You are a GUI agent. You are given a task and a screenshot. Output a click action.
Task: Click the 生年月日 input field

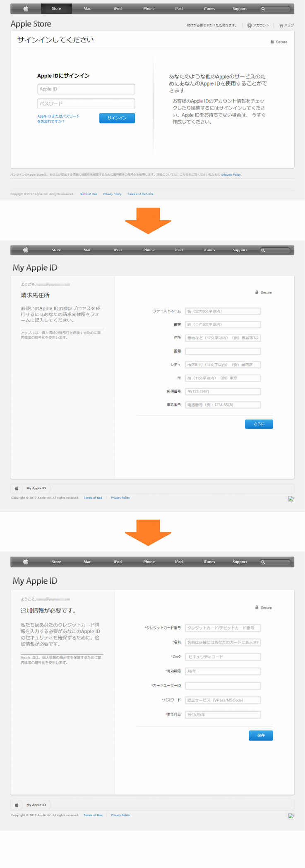223,715
